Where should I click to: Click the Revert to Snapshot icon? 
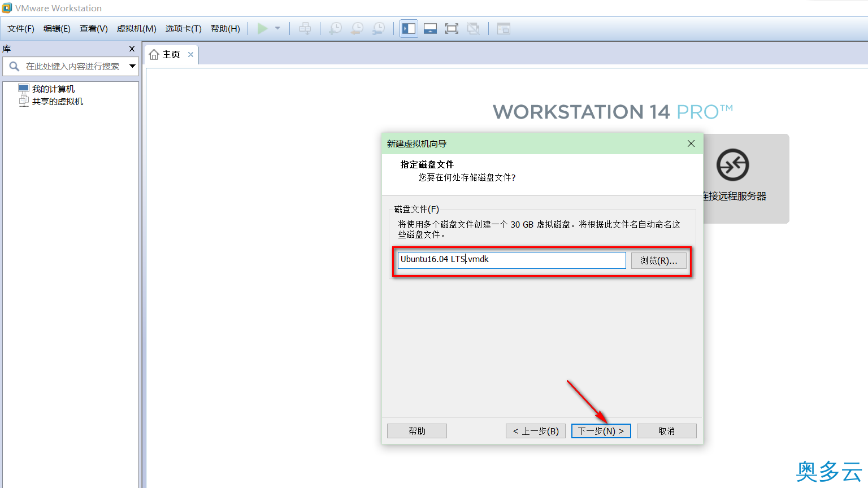pyautogui.click(x=357, y=28)
